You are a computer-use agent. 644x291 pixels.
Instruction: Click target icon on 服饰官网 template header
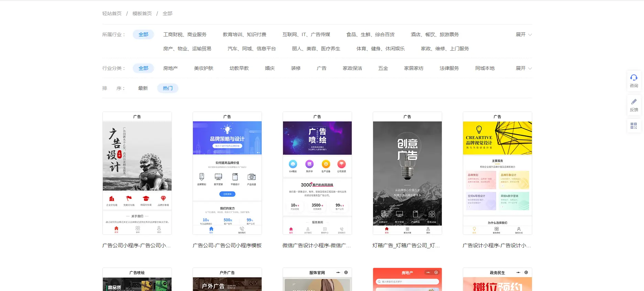pyautogui.click(x=346, y=272)
